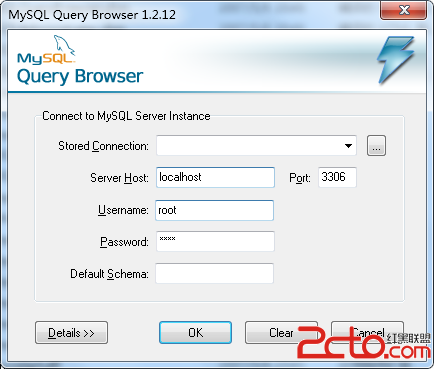The width and height of the screenshot is (434, 369).
Task: Click the Default Schema label
Action: [x=109, y=274]
